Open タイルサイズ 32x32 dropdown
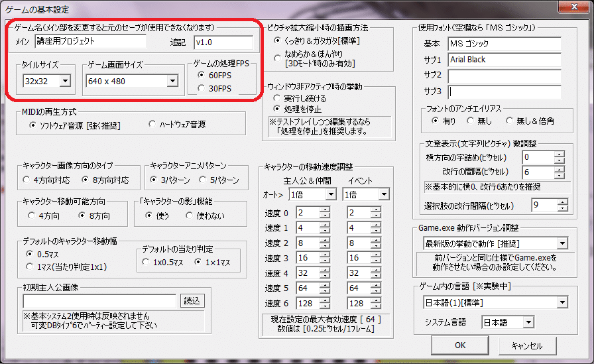The height and width of the screenshot is (364, 594). (x=65, y=81)
